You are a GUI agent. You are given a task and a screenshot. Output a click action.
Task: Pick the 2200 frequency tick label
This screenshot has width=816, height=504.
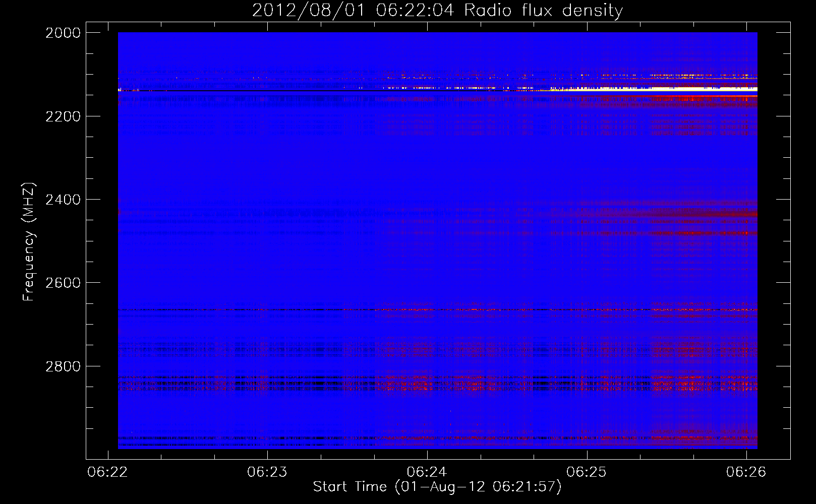63,116
